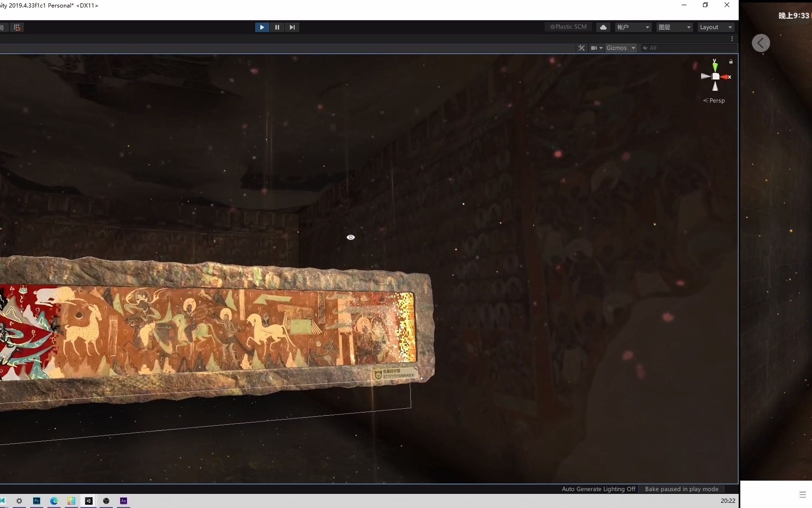Viewport: 812px width, 508px height.
Task: Switch to Unity from the taskbar
Action: pos(89,501)
